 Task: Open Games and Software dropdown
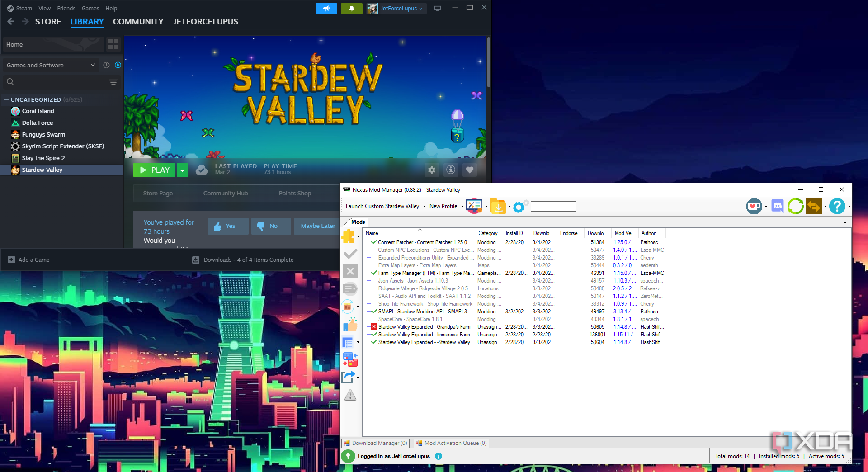pyautogui.click(x=51, y=65)
